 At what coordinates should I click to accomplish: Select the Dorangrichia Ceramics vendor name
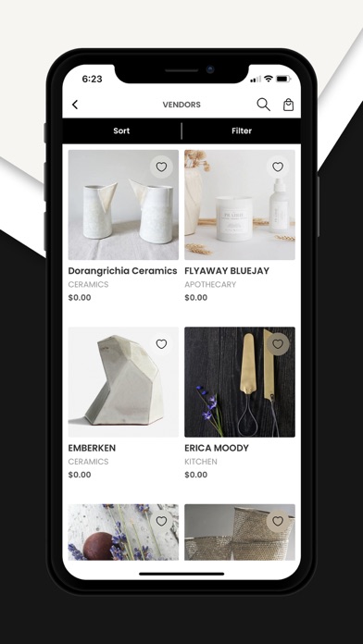[122, 271]
